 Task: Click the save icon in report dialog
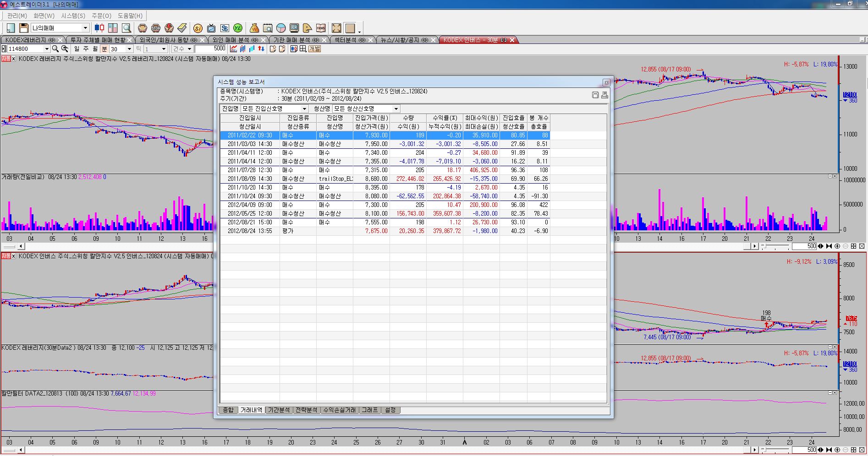pyautogui.click(x=595, y=95)
